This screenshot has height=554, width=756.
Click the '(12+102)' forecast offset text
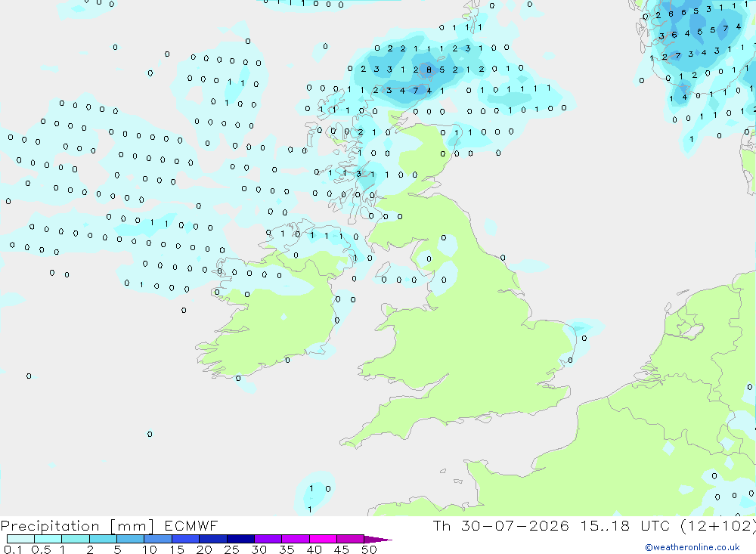(x=717, y=526)
